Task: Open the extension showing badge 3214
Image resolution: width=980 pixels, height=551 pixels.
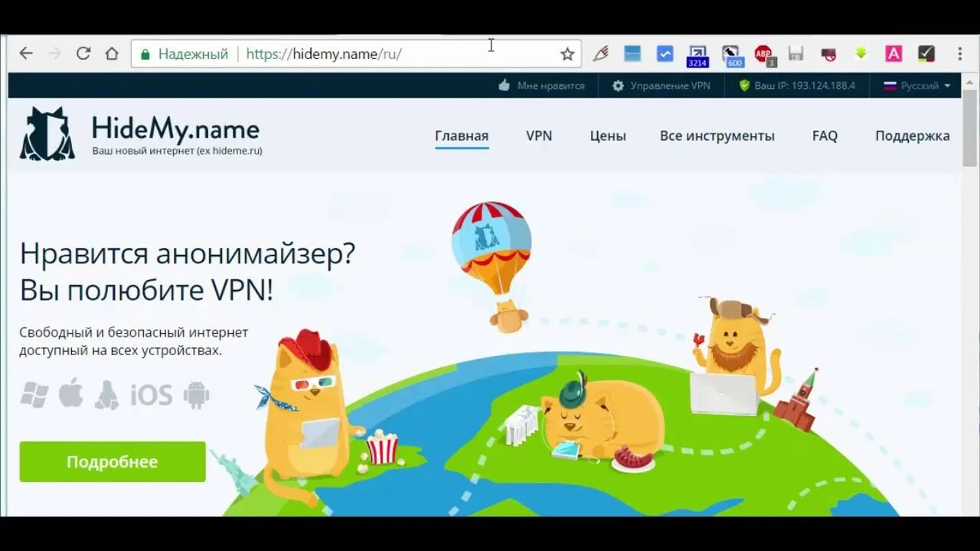Action: pos(697,56)
